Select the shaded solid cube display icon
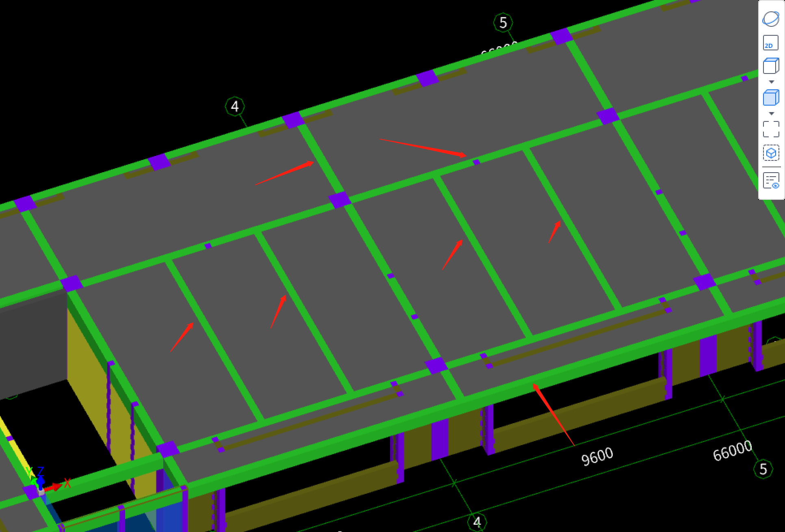The image size is (785, 532). tap(771, 97)
